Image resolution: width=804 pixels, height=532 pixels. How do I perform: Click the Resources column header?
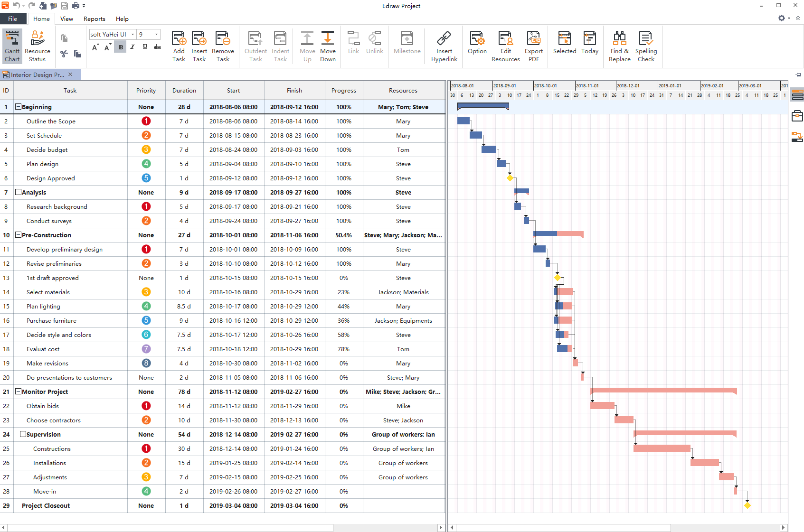tap(403, 90)
